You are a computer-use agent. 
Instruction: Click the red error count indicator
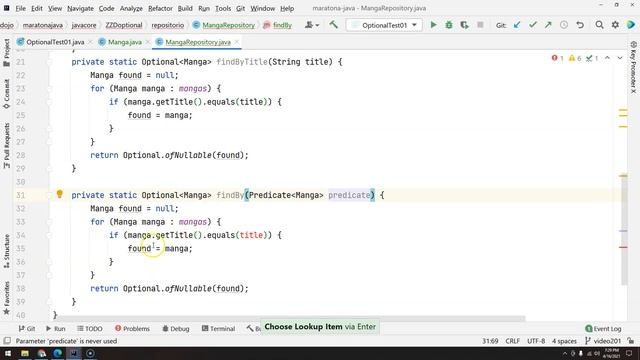click(x=557, y=58)
